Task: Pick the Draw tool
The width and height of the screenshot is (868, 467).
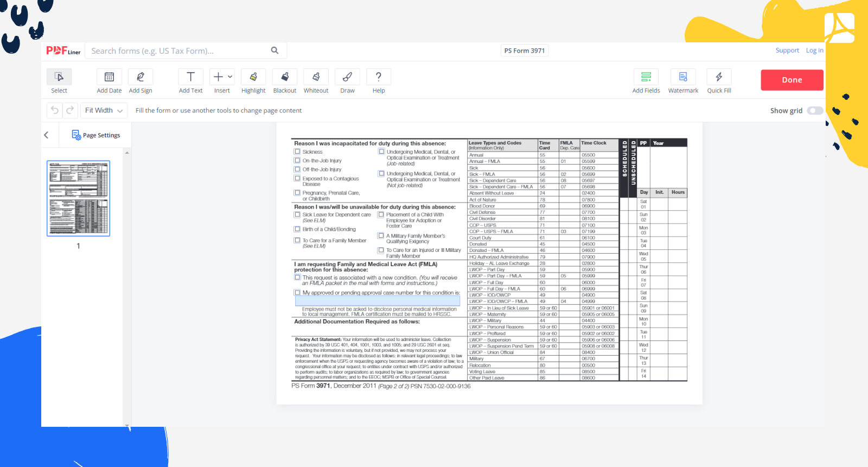Action: point(347,77)
